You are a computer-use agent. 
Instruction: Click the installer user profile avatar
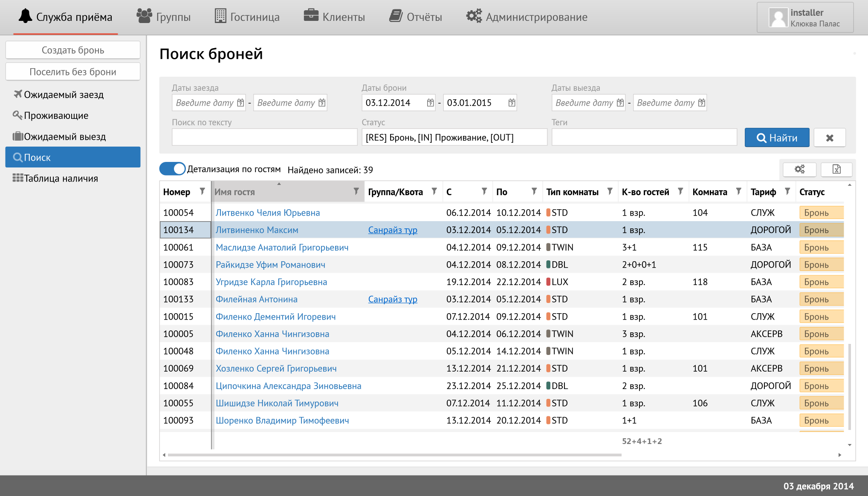point(778,18)
